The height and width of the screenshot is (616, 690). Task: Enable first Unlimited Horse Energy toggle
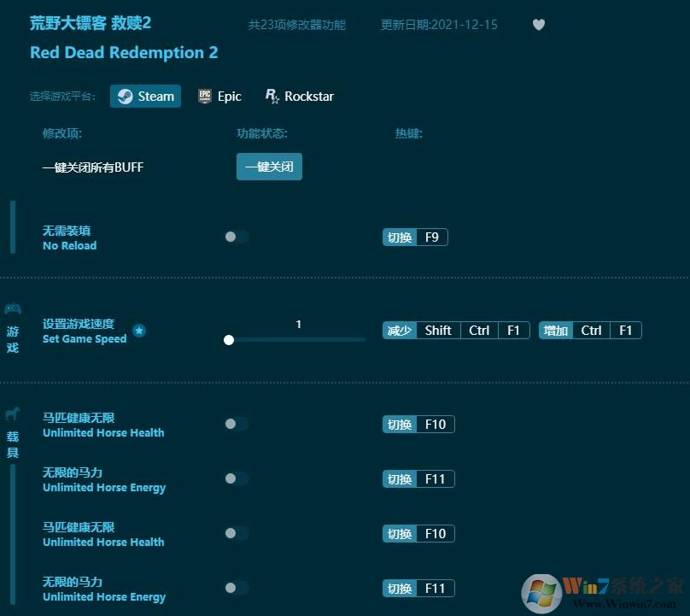237,478
